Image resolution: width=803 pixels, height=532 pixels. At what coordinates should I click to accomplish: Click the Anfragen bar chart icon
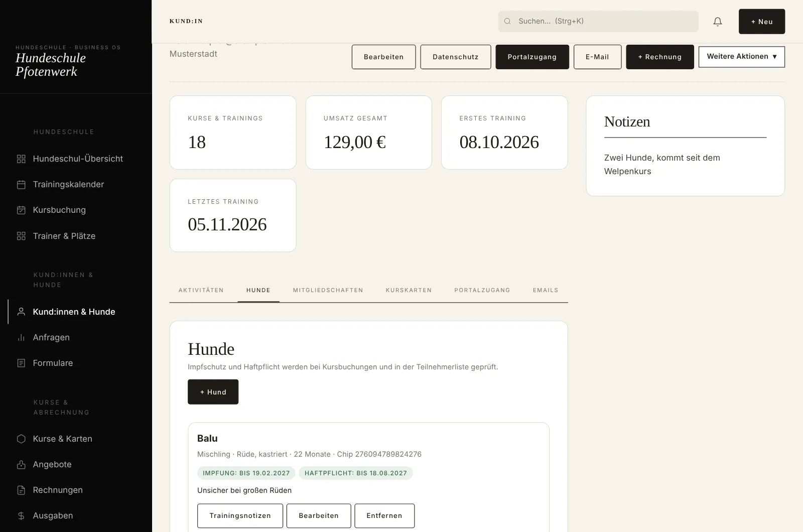21,337
